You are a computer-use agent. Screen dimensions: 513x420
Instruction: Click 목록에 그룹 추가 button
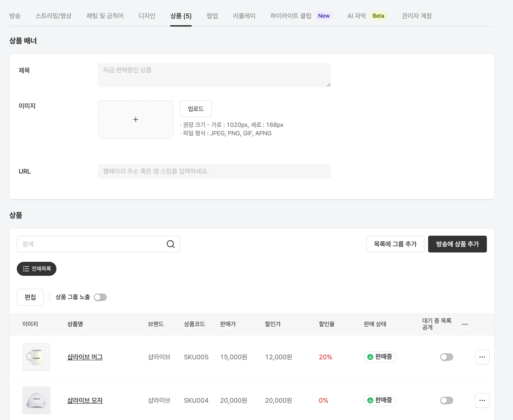pos(395,244)
